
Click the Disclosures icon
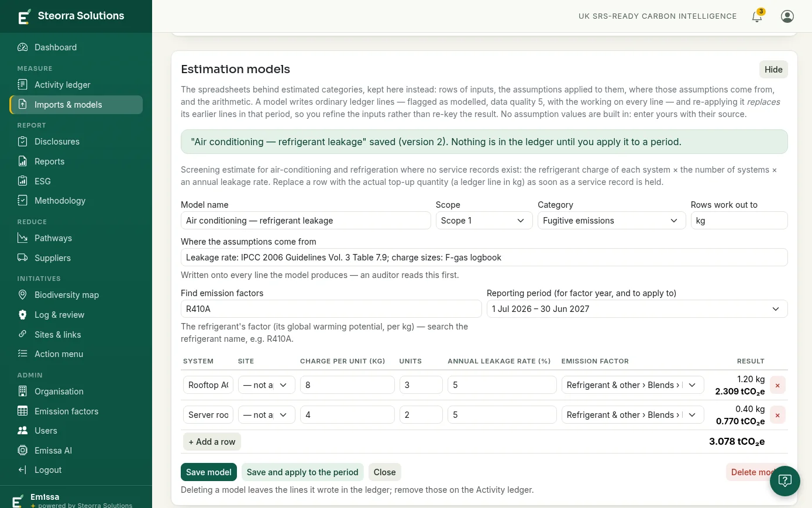click(x=23, y=142)
